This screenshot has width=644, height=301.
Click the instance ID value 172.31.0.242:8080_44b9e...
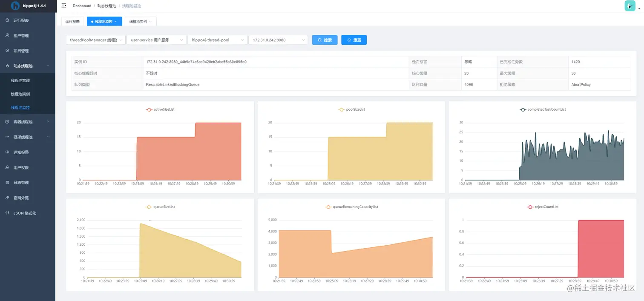[196, 62]
